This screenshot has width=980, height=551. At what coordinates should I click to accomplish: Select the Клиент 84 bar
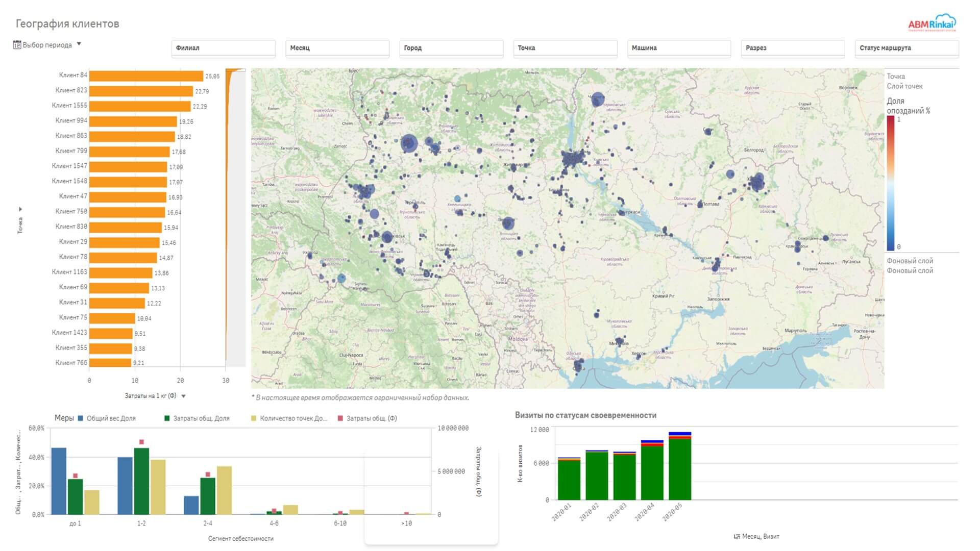(x=146, y=76)
